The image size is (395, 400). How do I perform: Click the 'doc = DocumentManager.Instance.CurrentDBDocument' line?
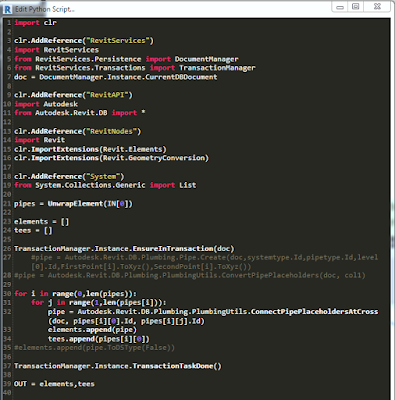(115, 77)
